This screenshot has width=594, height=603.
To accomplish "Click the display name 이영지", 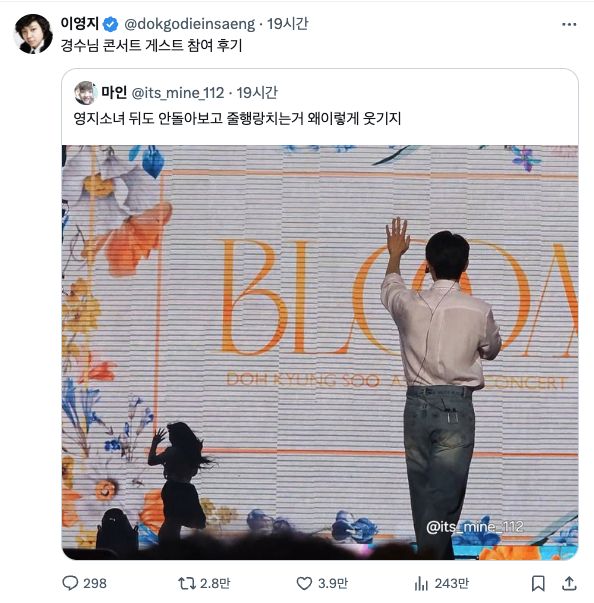I will pos(80,23).
